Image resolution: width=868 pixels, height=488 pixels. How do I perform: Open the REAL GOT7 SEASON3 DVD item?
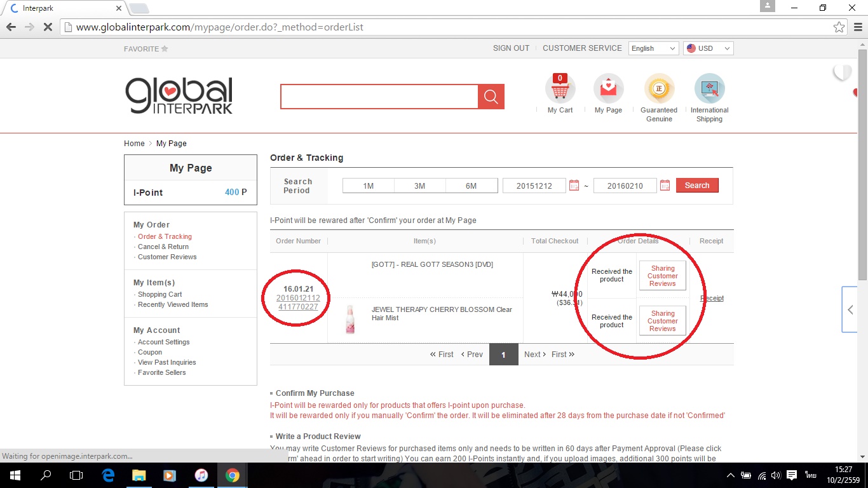[x=432, y=264]
